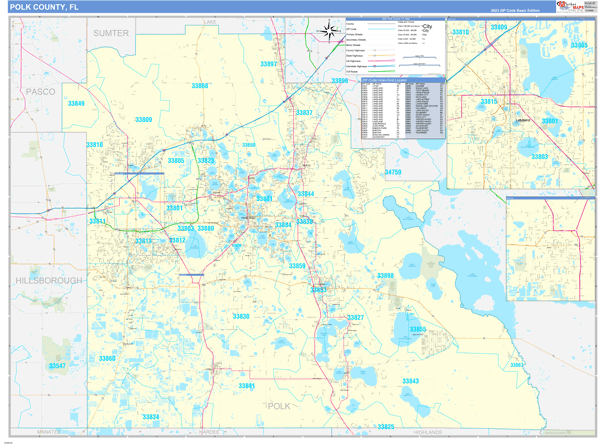Select ZIP code label 33830
600x444 pixels.
(x=240, y=316)
